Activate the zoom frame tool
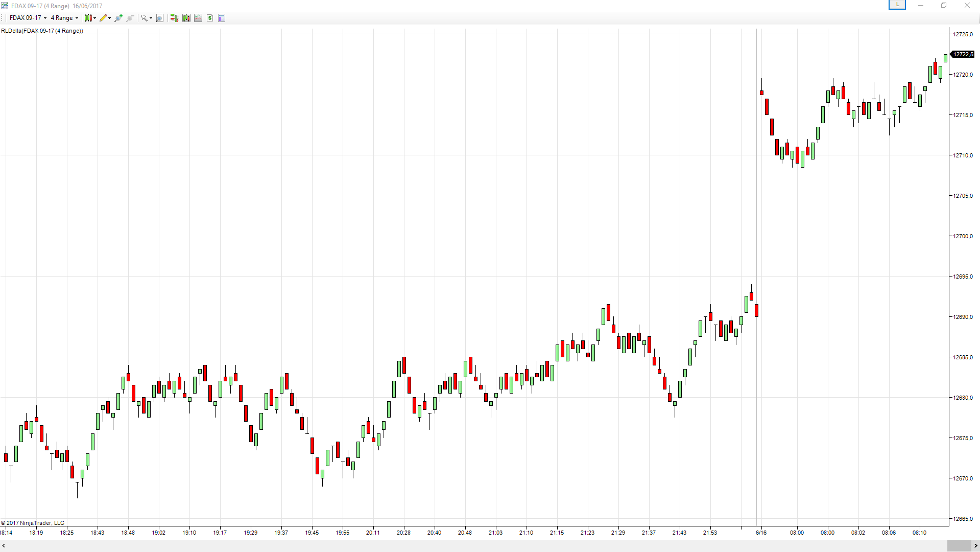This screenshot has height=552, width=980. 159,18
